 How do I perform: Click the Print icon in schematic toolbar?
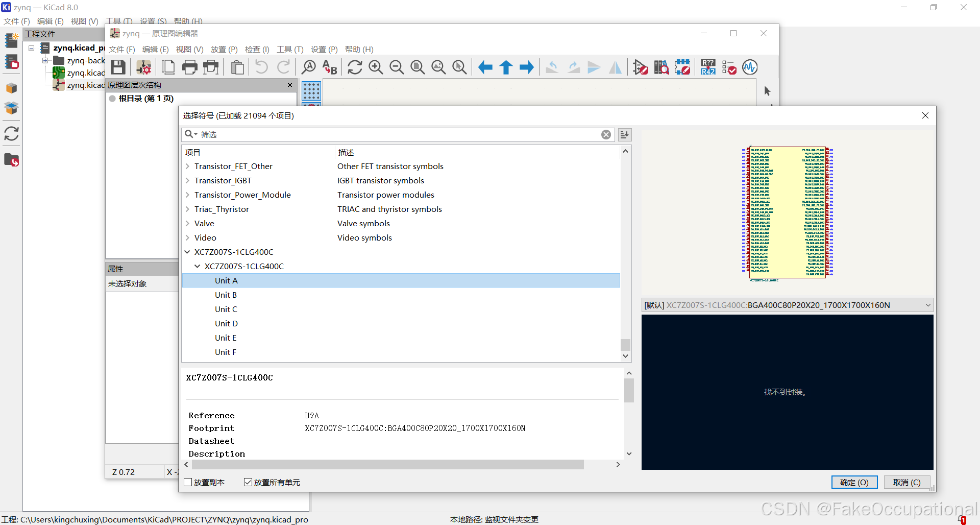pyautogui.click(x=190, y=67)
